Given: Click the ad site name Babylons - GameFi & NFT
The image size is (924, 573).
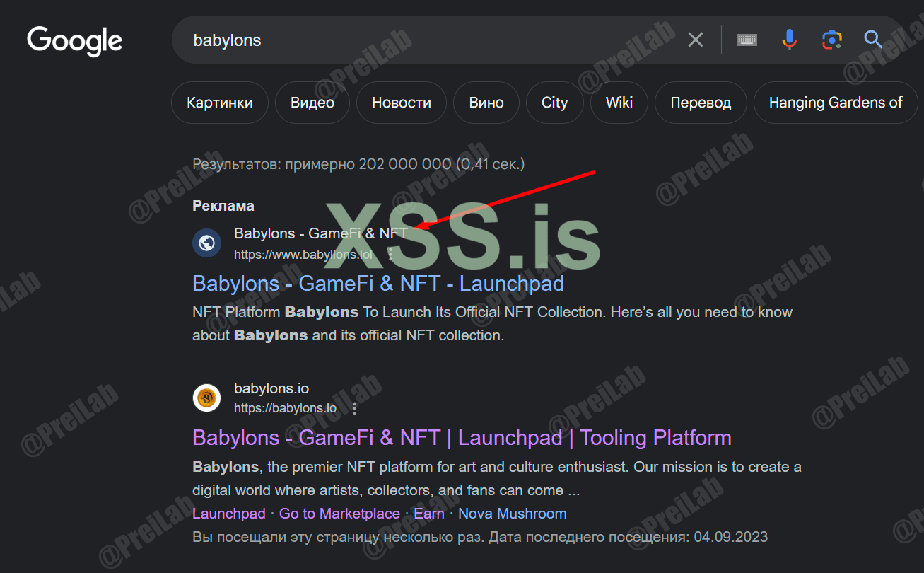Looking at the screenshot, I should (321, 233).
